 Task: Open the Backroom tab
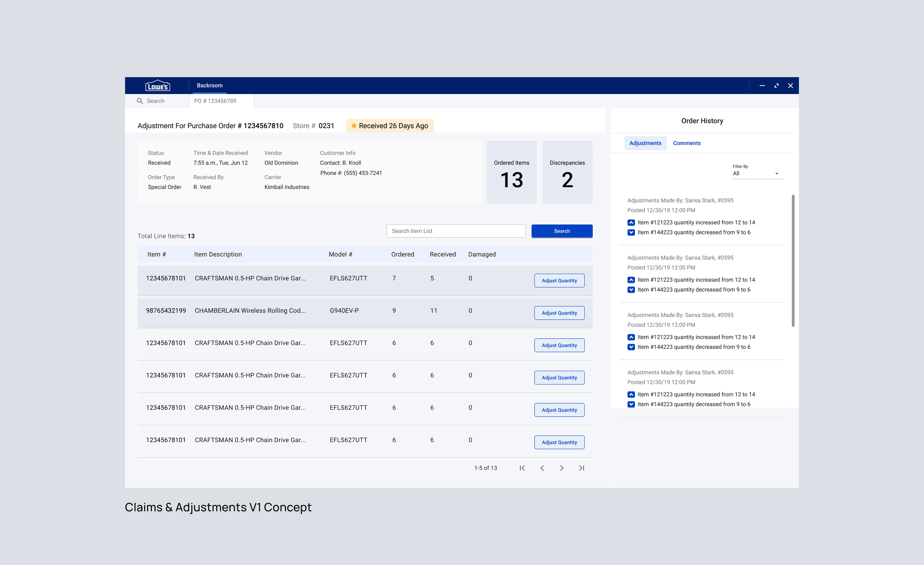(210, 85)
